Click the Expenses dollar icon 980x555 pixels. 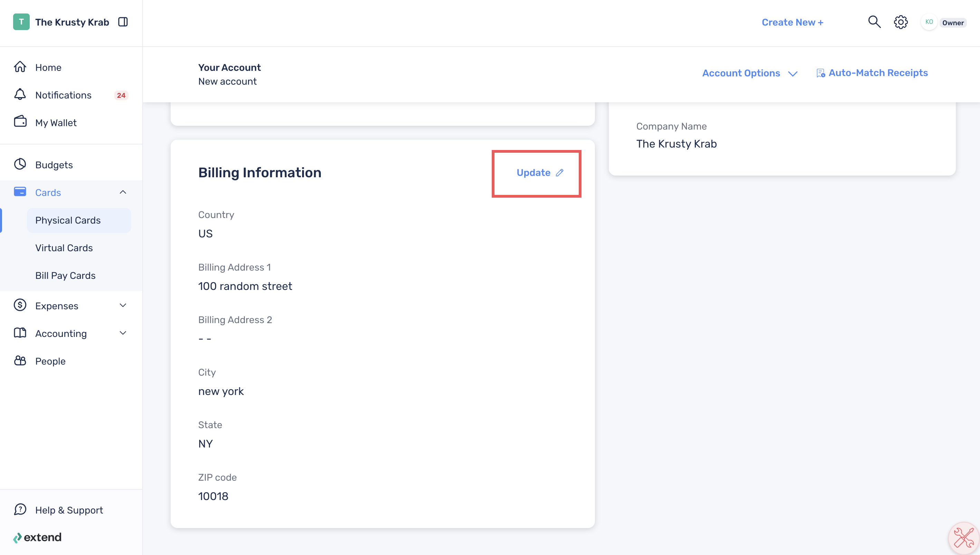(20, 305)
